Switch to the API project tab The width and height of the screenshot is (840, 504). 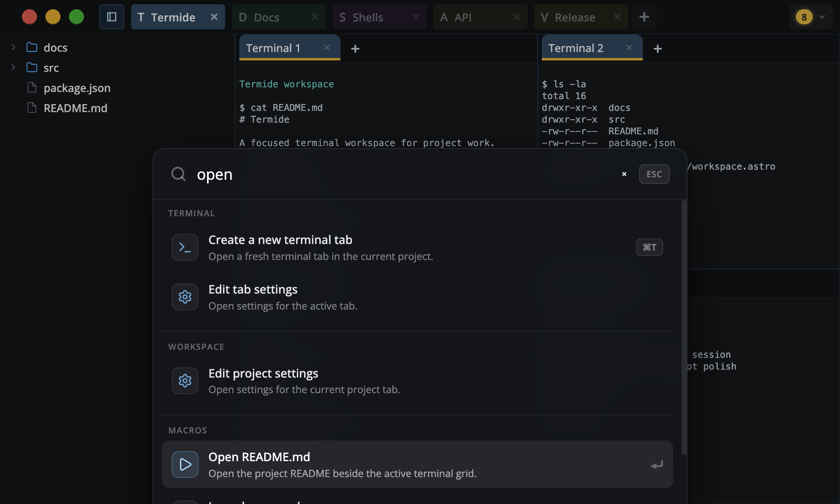pyautogui.click(x=480, y=17)
